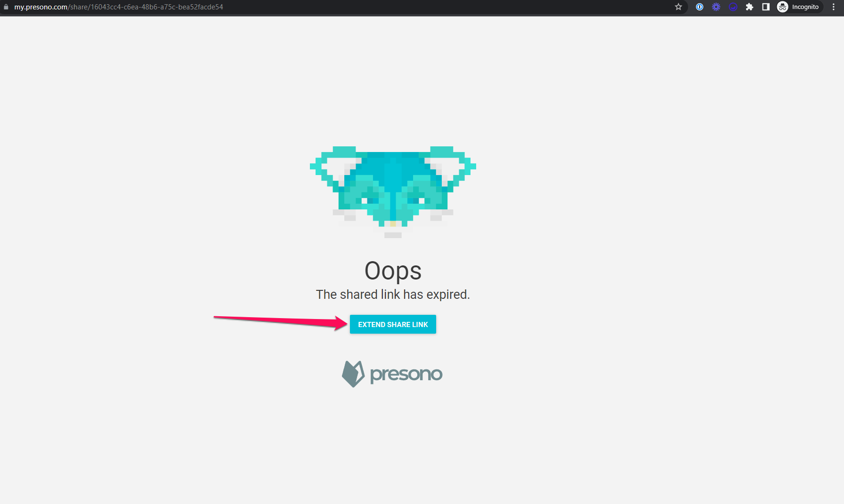View site information via the lock icon

pos(6,7)
